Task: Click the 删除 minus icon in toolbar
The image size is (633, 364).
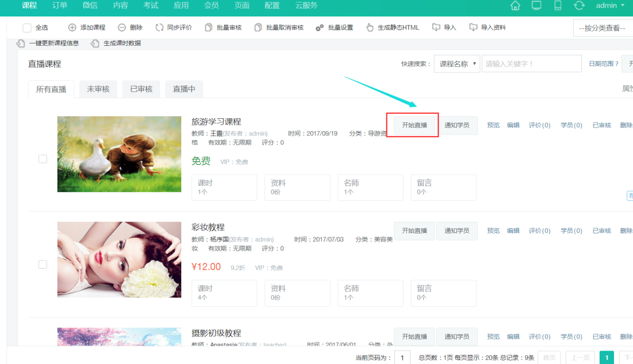Action: tap(122, 27)
